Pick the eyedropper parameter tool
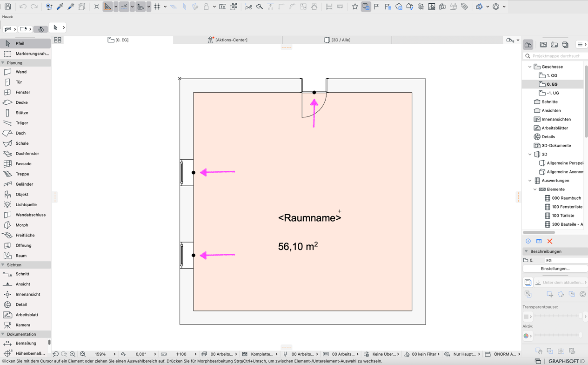This screenshot has width=588, height=365. click(x=60, y=7)
